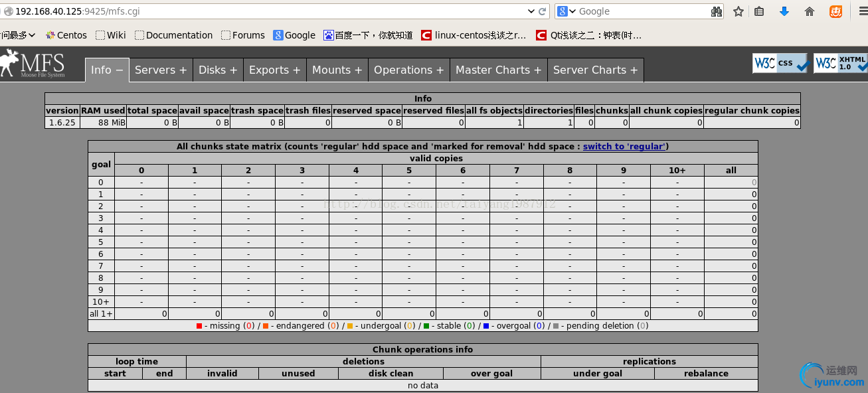Screen dimensions: 868x393
Task: Click the 'loop time' header
Action: pos(137,362)
